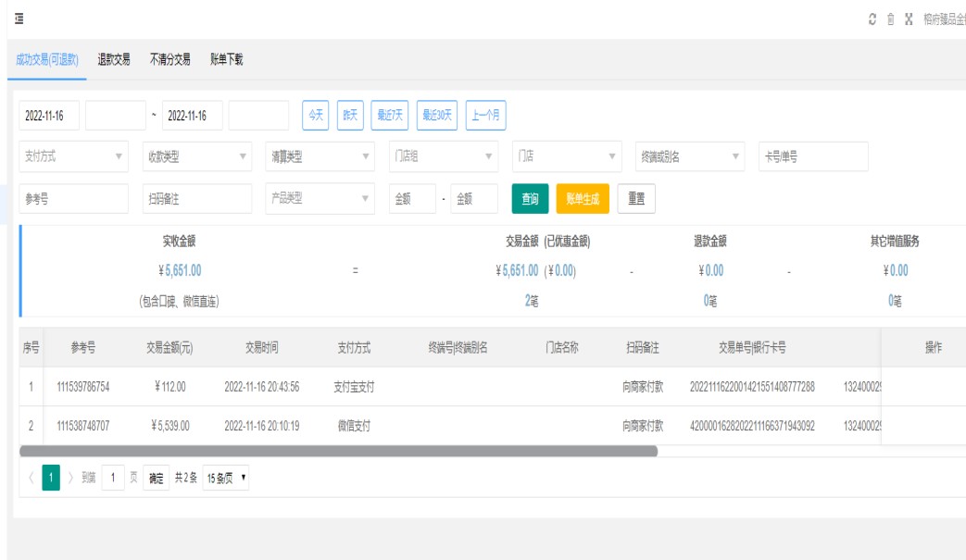Focus the 卡号/单号 input field

tap(813, 156)
